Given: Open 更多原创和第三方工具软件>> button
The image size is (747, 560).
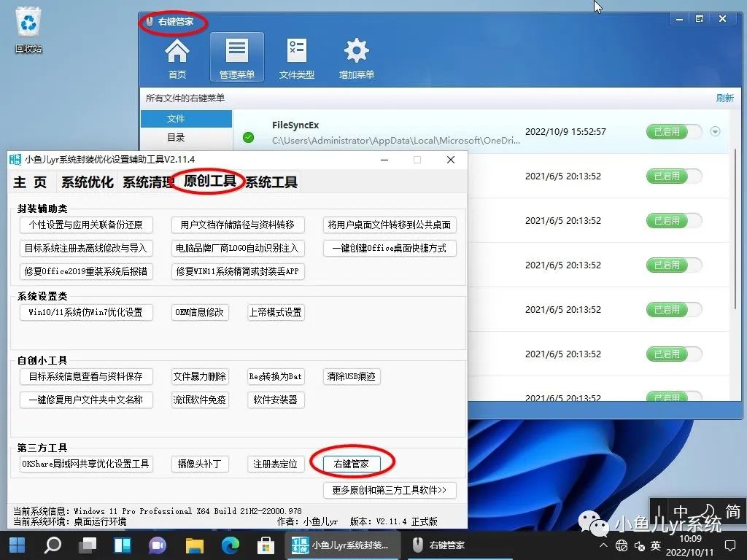Looking at the screenshot, I should coord(390,491).
